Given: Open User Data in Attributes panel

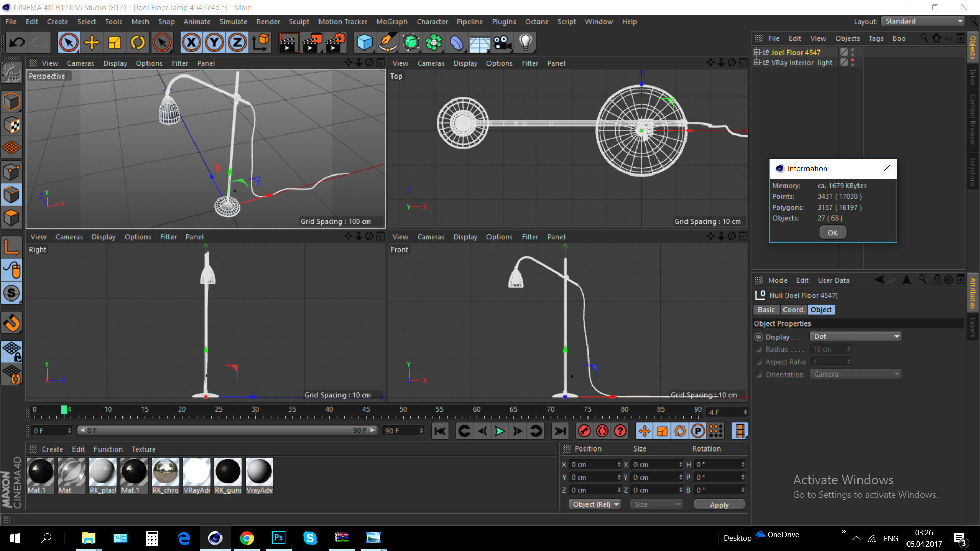Looking at the screenshot, I should (834, 280).
